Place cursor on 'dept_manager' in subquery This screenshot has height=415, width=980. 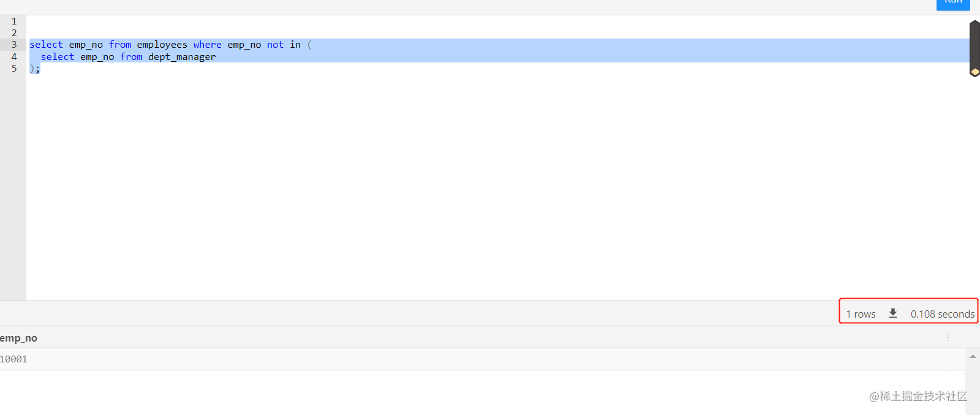point(182,57)
